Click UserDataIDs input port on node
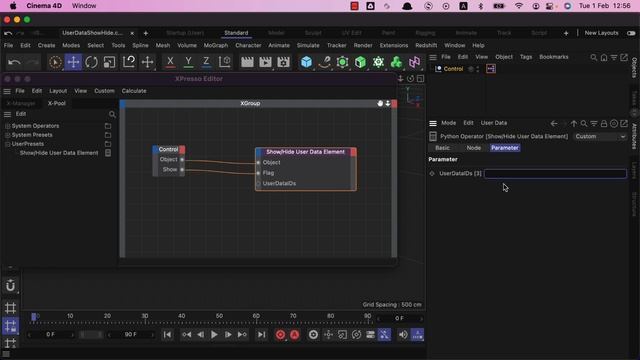 click(258, 184)
